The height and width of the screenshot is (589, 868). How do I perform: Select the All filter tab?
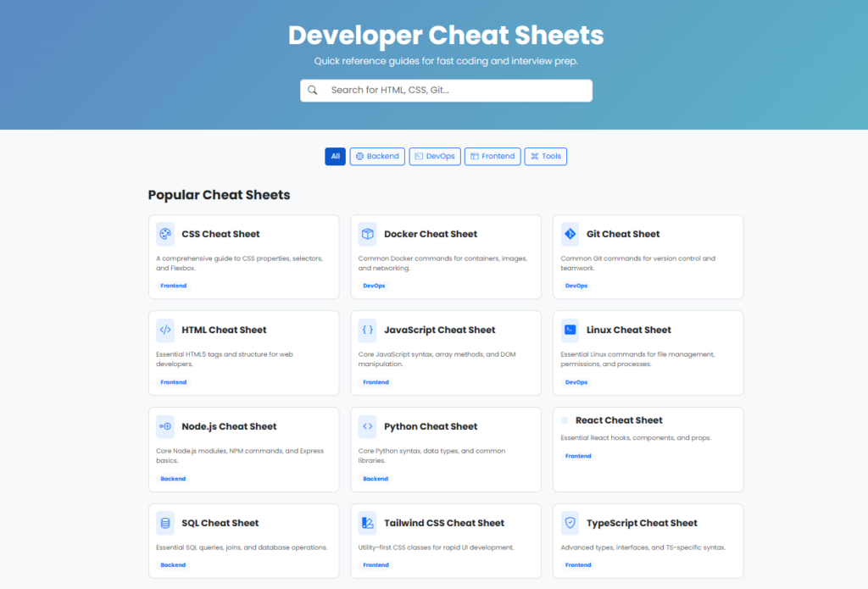335,157
